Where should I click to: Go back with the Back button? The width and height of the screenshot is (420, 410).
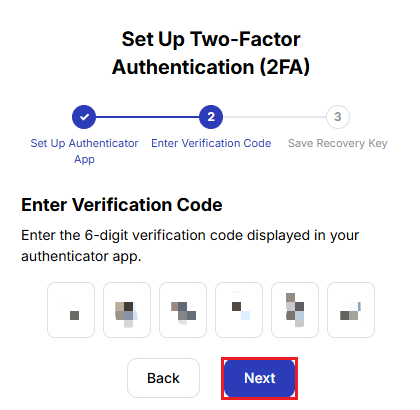pyautogui.click(x=163, y=378)
